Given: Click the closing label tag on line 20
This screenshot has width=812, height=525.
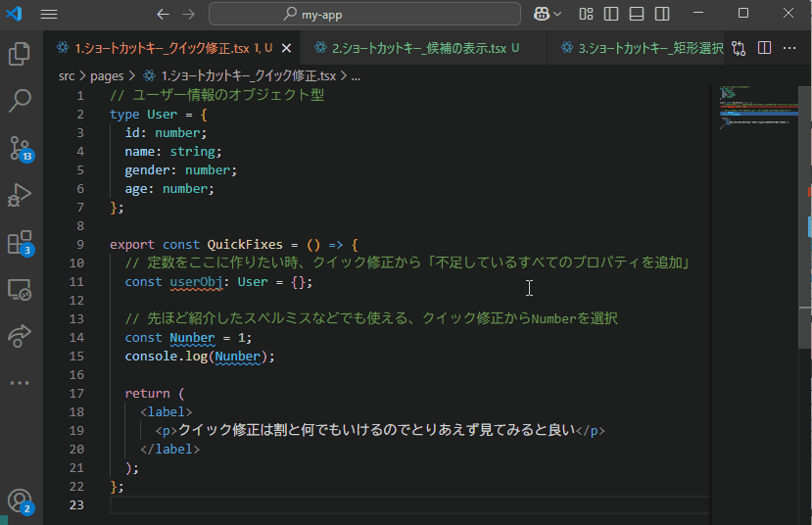Looking at the screenshot, I should pos(169,450).
